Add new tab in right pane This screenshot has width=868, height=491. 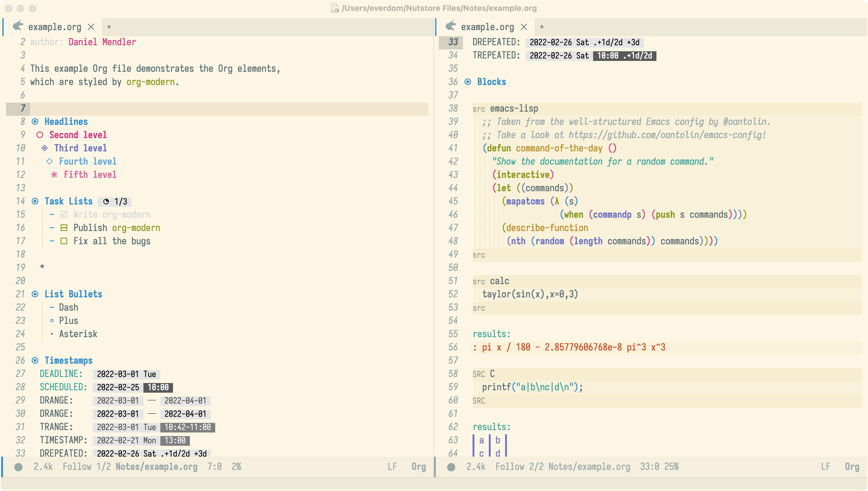tap(542, 27)
